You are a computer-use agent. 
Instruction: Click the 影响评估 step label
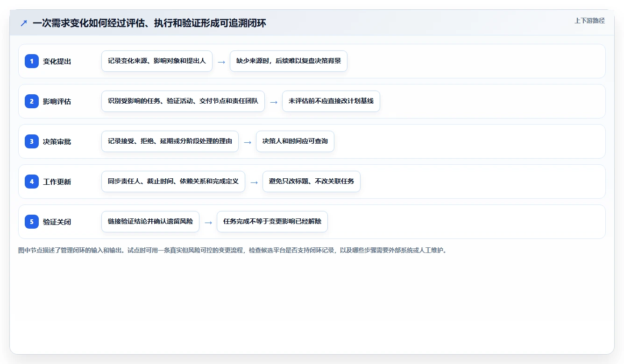[x=57, y=101]
